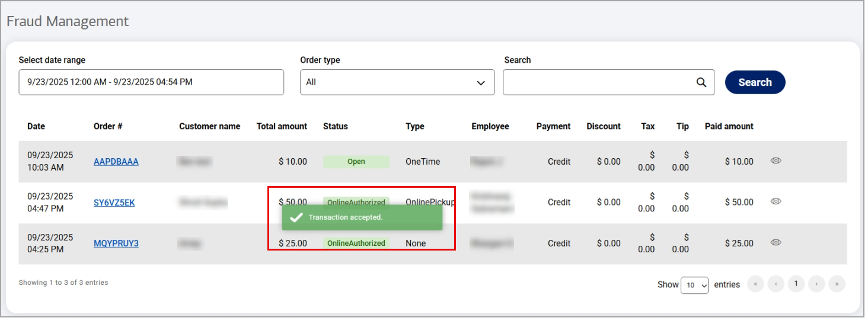The image size is (868, 321).
Task: Click the blue Search button
Action: [755, 82]
